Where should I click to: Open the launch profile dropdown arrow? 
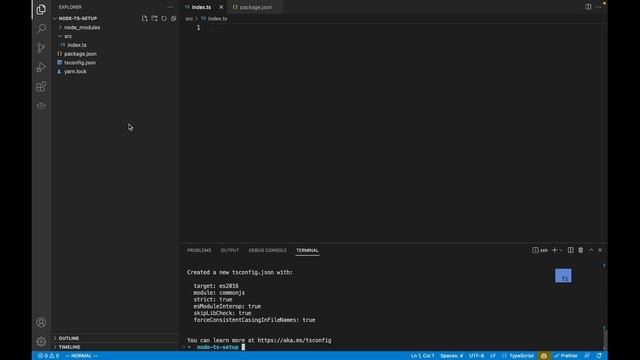tap(561, 250)
